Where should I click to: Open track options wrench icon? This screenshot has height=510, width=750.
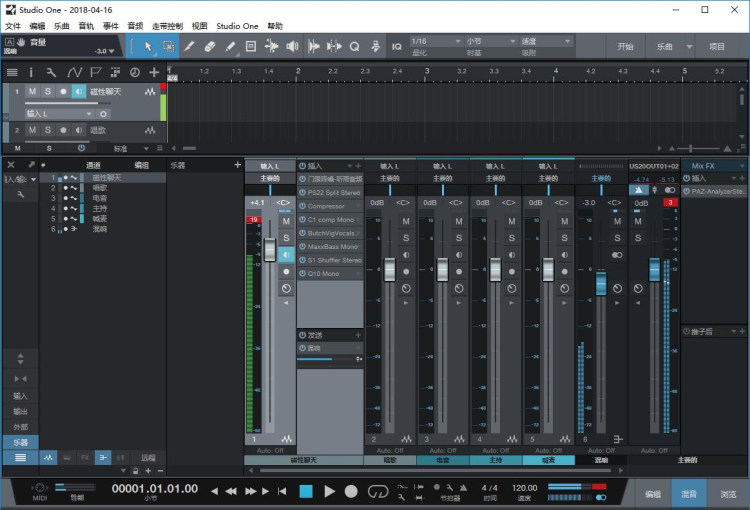click(51, 72)
